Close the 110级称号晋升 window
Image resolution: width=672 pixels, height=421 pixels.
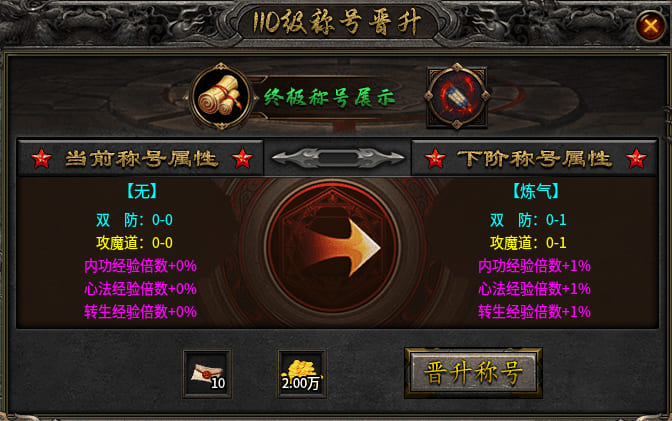[651, 26]
